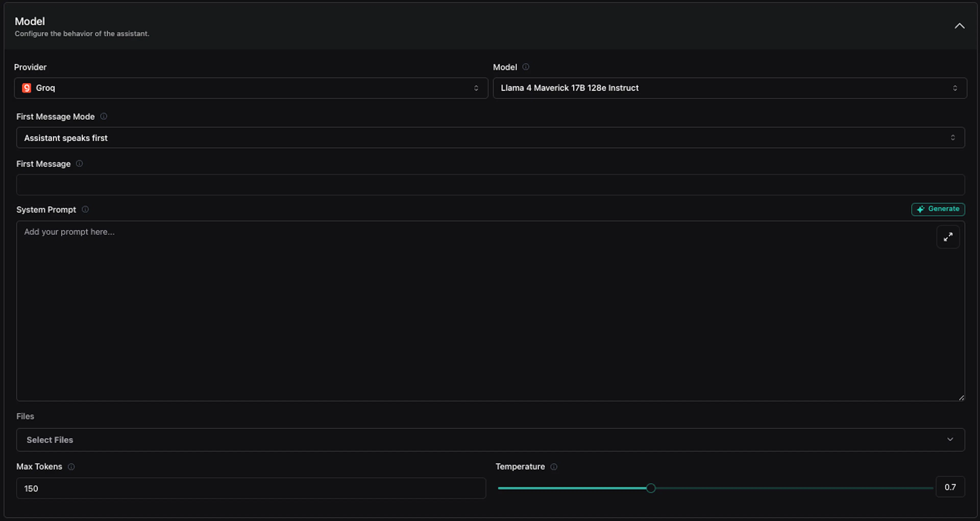The height and width of the screenshot is (521, 980).
Task: Open the Select Files dropdown
Action: click(490, 440)
